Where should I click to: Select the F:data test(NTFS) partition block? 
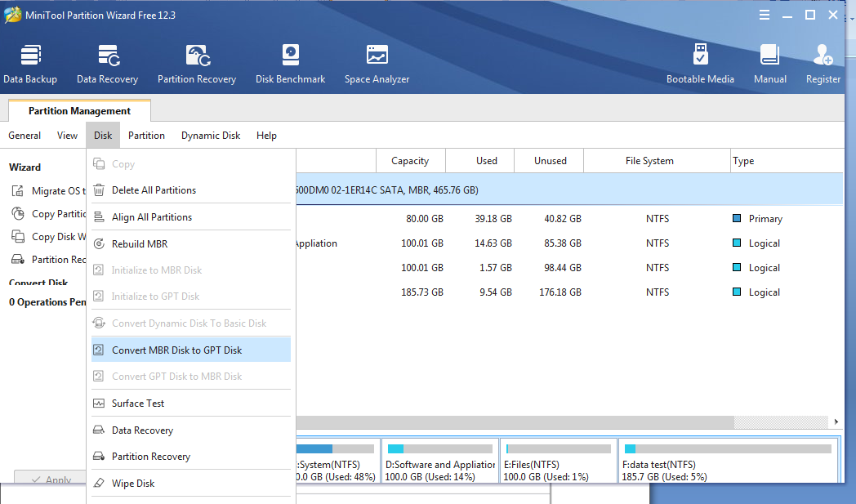click(x=729, y=461)
